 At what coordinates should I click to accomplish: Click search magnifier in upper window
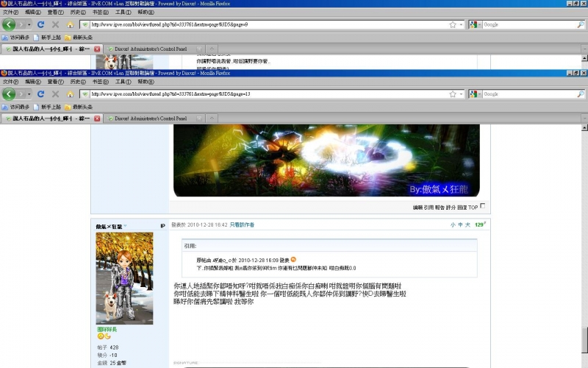coord(581,24)
